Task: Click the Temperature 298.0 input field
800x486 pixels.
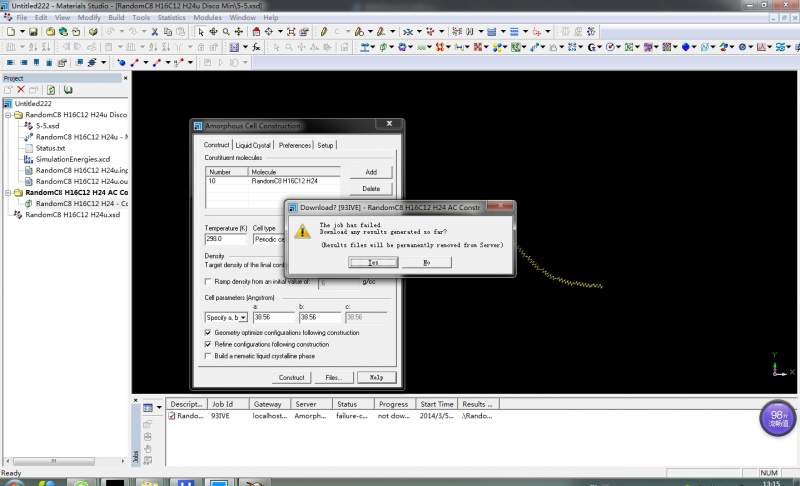Action: 226,239
